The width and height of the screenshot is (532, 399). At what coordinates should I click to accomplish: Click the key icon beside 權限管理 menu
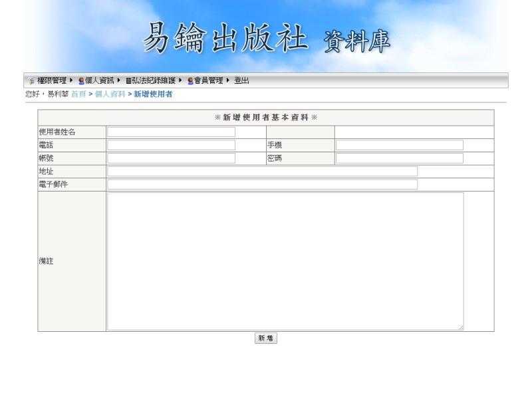click(32, 80)
